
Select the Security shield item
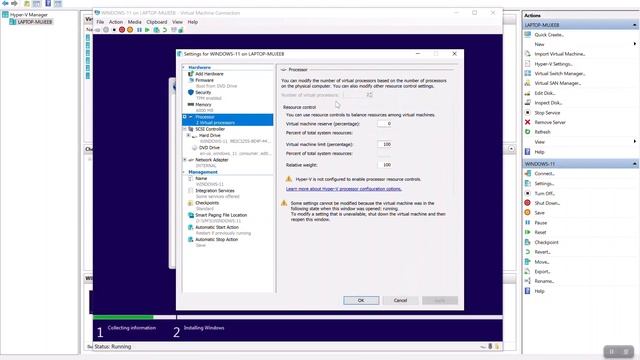click(x=203, y=93)
